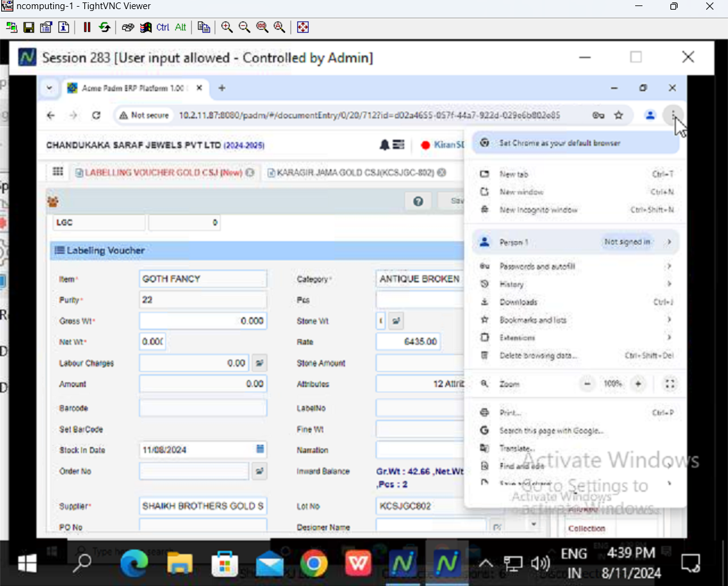Open the Stock In Date calendar icon
The image size is (728, 586).
pos(260,450)
